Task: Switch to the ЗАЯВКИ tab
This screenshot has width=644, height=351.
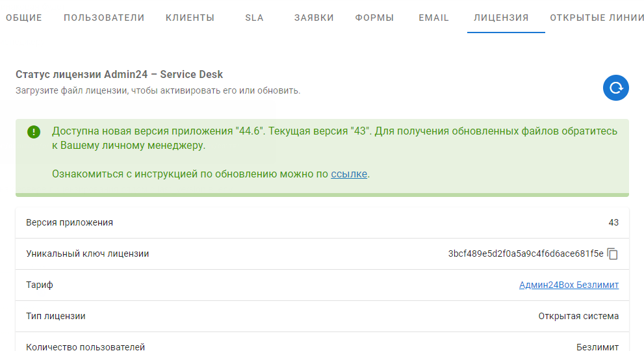Action: click(314, 18)
